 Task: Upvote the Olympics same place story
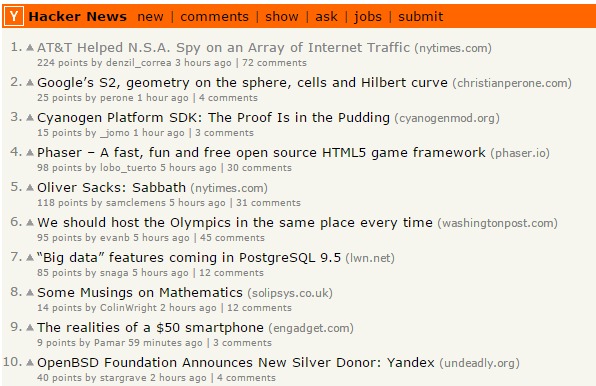pyautogui.click(x=30, y=222)
